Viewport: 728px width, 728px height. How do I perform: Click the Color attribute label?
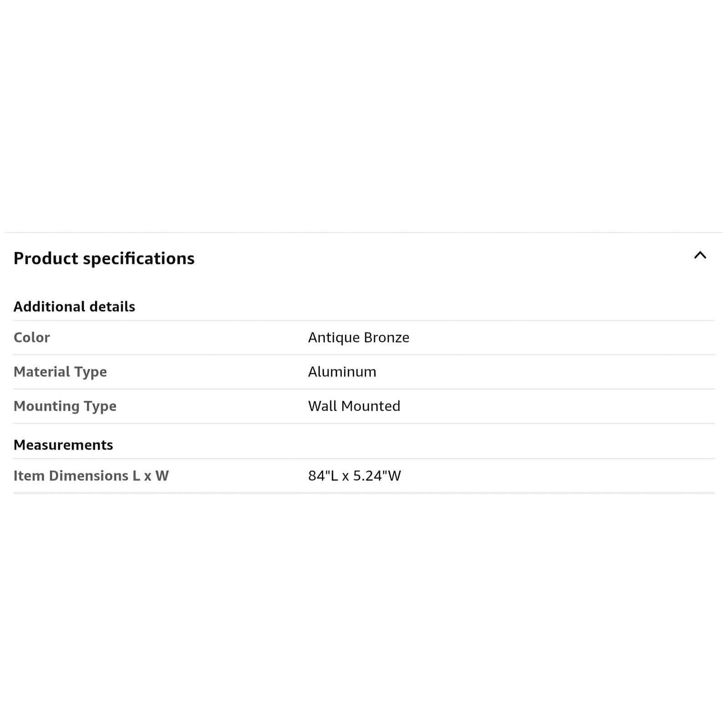pyautogui.click(x=32, y=338)
